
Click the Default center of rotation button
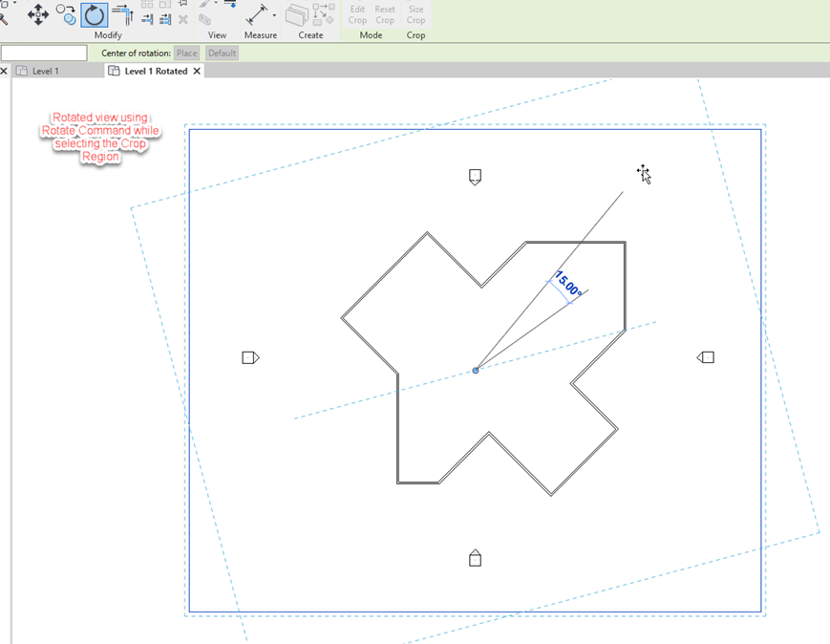[x=221, y=53]
